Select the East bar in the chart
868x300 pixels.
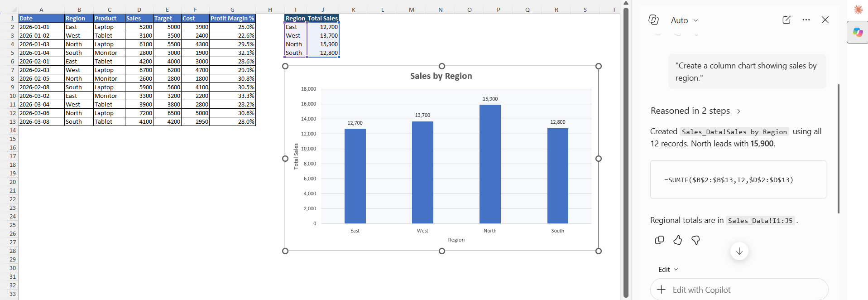(x=355, y=176)
